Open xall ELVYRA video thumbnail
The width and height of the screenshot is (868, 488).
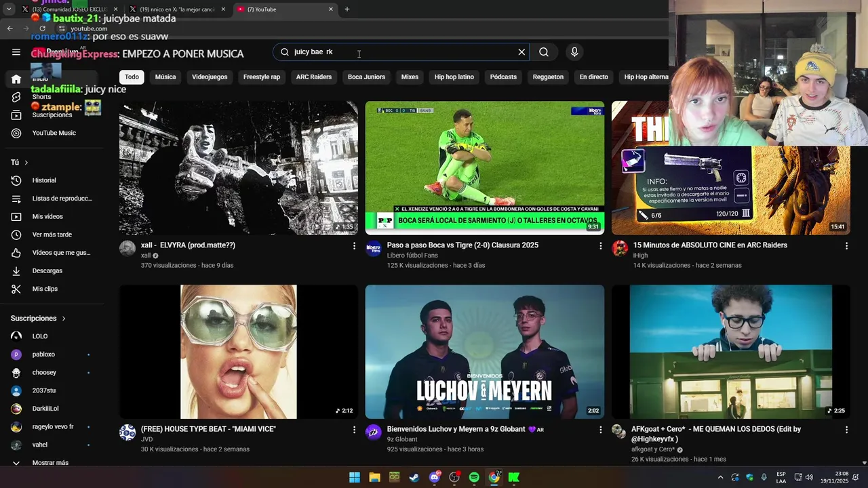coord(239,168)
